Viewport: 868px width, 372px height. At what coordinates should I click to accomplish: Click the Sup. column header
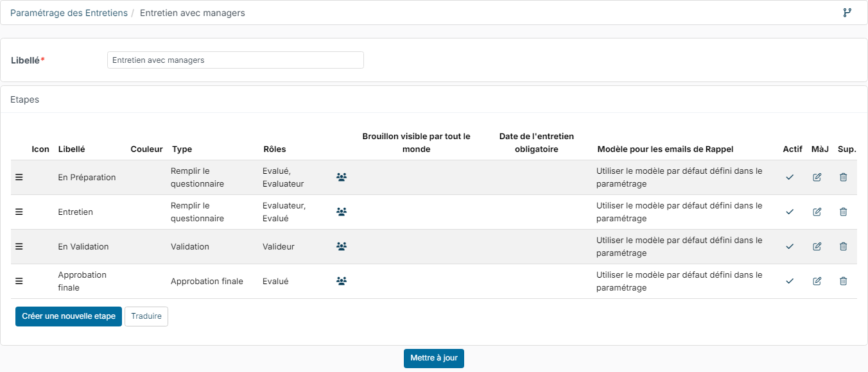pos(847,149)
